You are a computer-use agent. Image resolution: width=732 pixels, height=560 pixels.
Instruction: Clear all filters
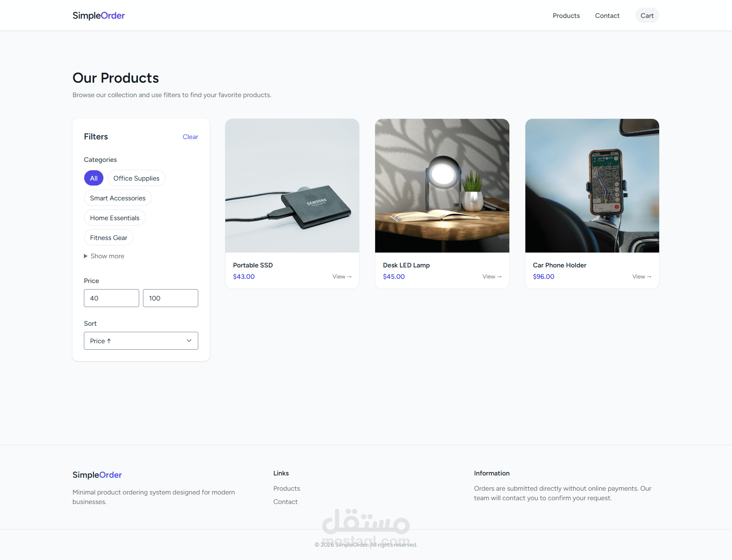[190, 137]
